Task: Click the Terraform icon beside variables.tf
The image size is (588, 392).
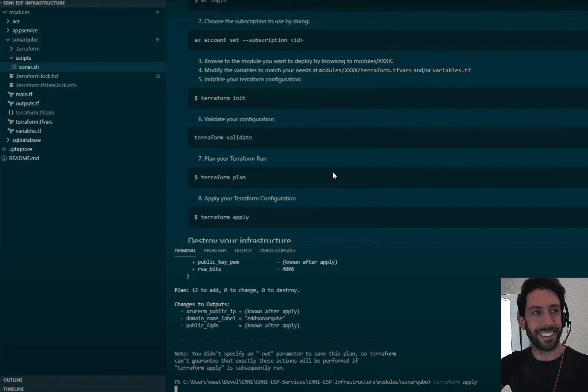Action: tap(11, 131)
